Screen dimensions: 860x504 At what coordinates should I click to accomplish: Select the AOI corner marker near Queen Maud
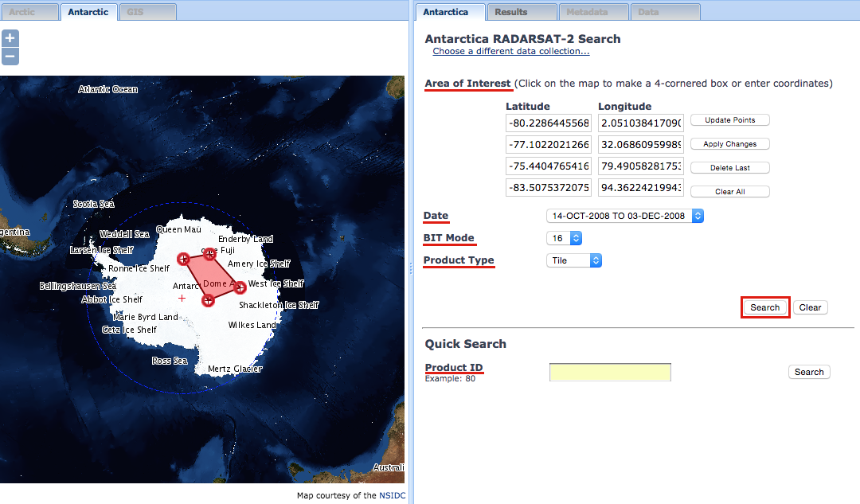click(183, 259)
